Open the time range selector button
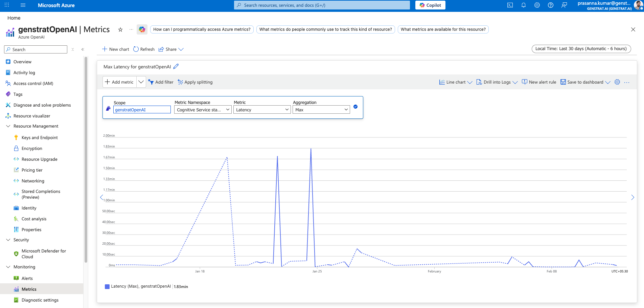Image resolution: width=644 pixels, height=308 pixels. coord(581,49)
